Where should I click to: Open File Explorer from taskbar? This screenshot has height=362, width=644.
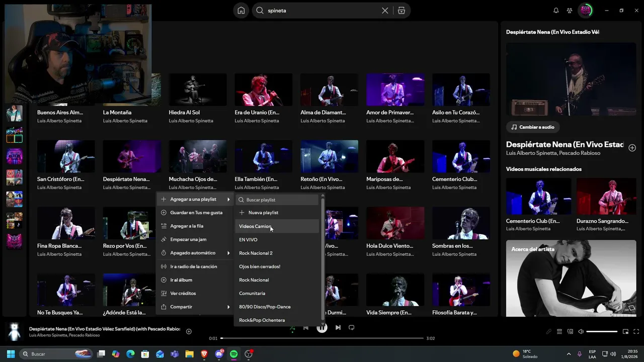click(x=190, y=354)
